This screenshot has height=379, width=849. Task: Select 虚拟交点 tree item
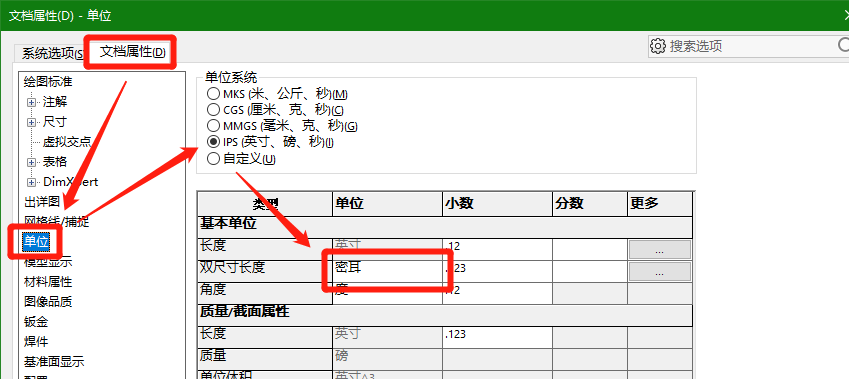[x=66, y=142]
